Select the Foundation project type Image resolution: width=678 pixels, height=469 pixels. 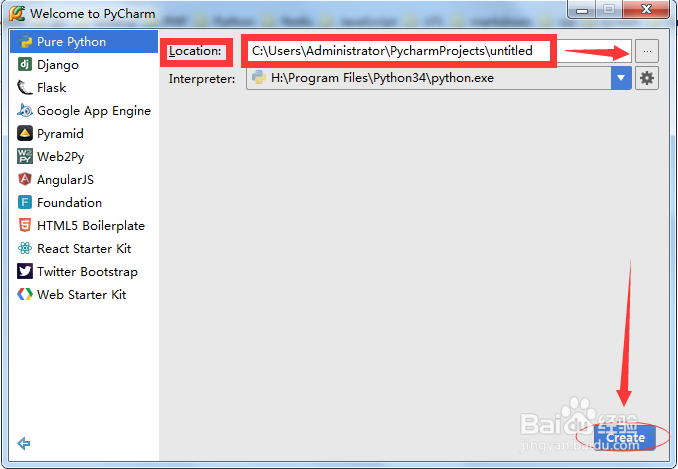(84, 202)
